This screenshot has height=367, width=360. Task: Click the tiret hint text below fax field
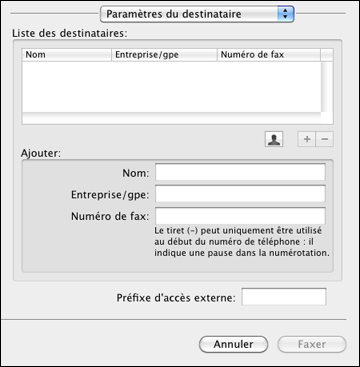point(241,242)
